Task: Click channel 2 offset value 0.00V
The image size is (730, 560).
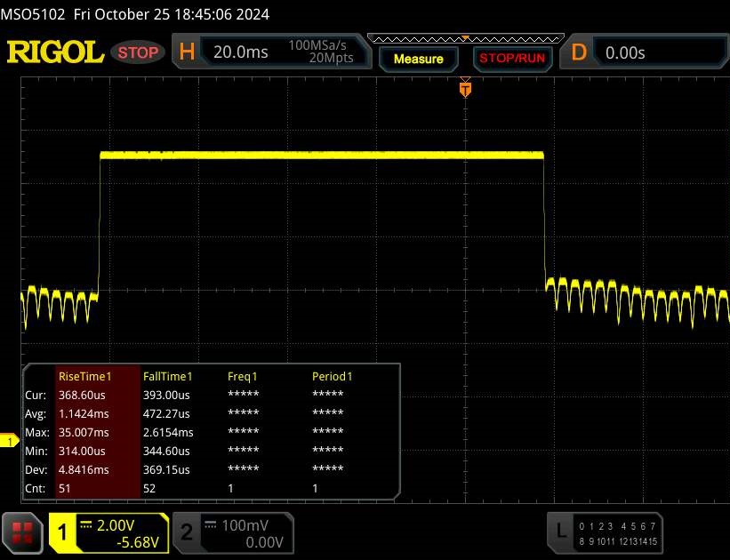Action: [x=264, y=542]
